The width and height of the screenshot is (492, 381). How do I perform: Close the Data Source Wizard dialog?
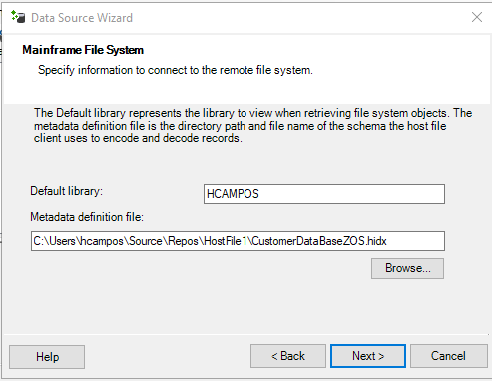click(x=477, y=17)
